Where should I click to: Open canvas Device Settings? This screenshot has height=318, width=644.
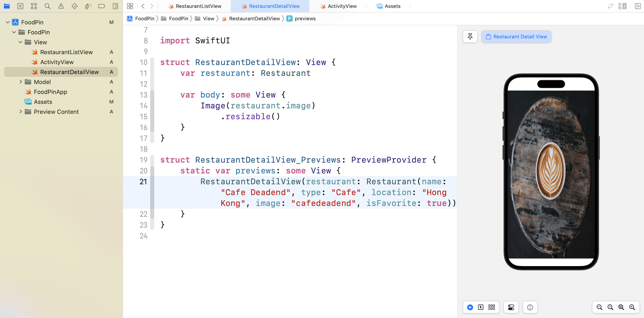pyautogui.click(x=511, y=307)
